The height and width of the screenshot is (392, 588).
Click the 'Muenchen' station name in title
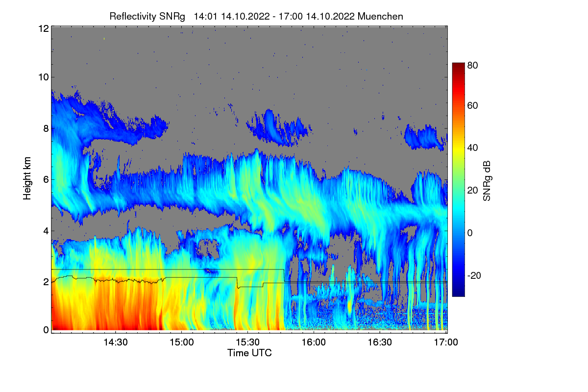pyautogui.click(x=380, y=16)
